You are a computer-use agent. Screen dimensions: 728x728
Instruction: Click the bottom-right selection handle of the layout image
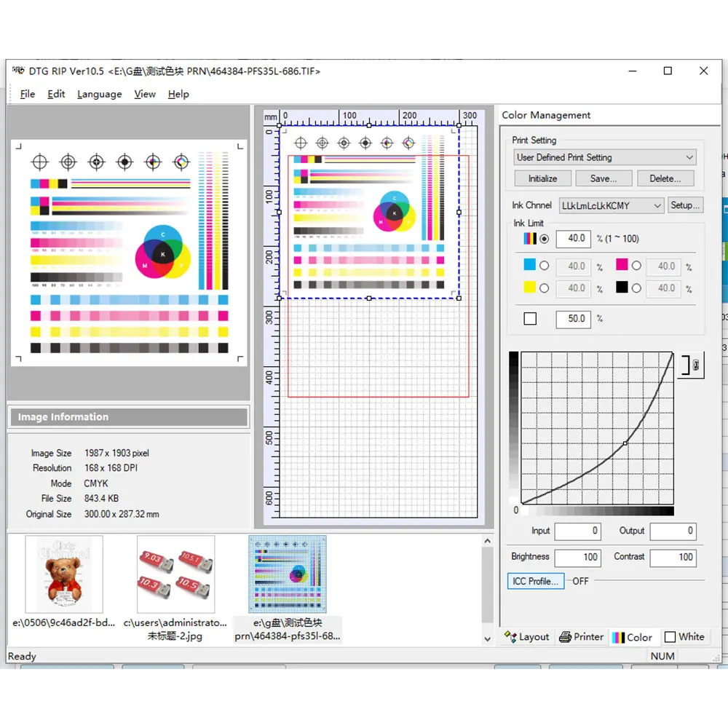[459, 298]
